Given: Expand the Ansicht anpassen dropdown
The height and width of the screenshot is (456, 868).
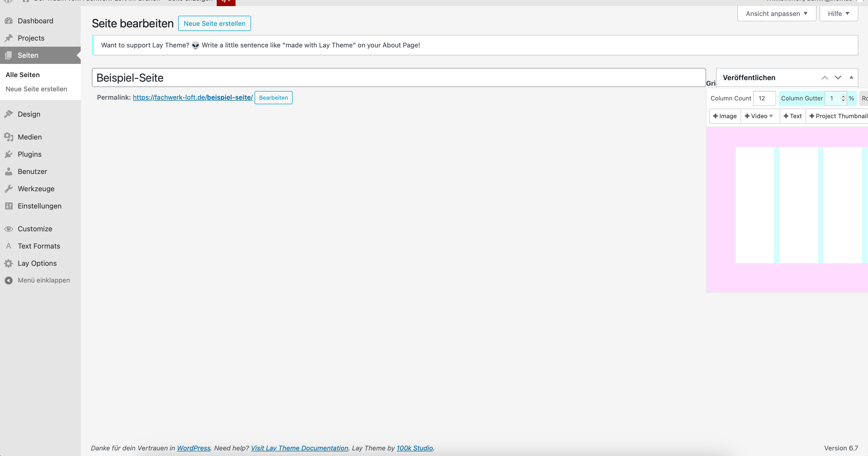Looking at the screenshot, I should click(x=776, y=14).
